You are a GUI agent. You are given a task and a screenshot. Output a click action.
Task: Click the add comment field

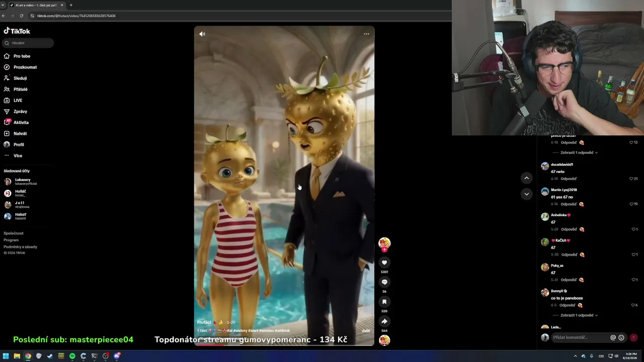click(x=579, y=337)
